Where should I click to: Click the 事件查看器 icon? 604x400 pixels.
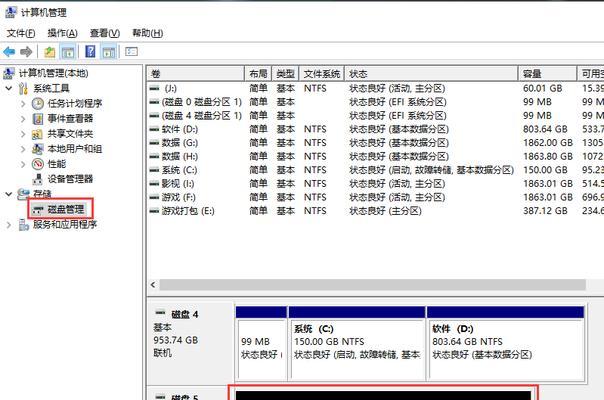[x=38, y=119]
